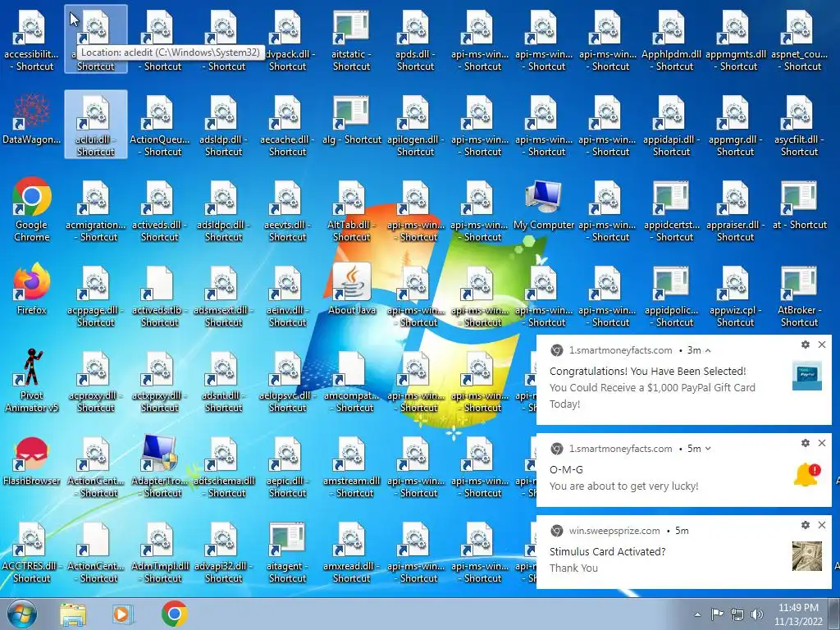Open the Windows Start menu orb
Viewport: 840px width, 630px height.
pos(21,614)
